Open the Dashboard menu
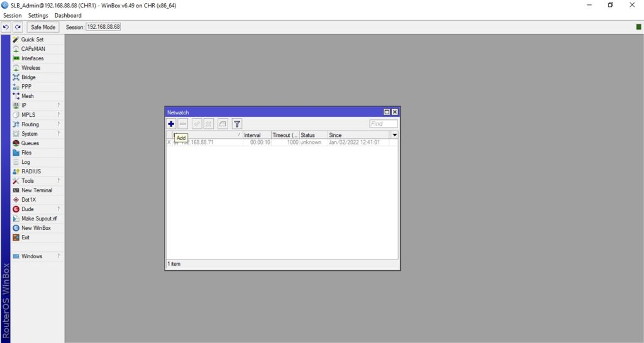Viewport: 644px width, 343px height. (68, 16)
